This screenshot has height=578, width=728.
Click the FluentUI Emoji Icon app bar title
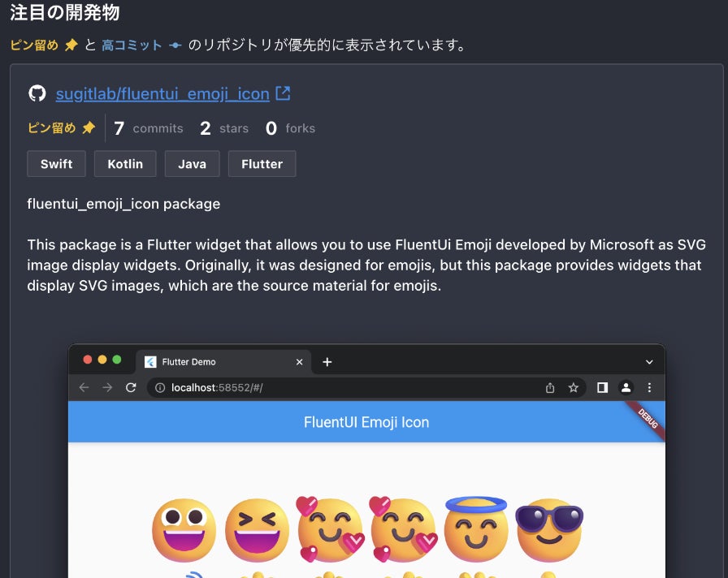366,422
